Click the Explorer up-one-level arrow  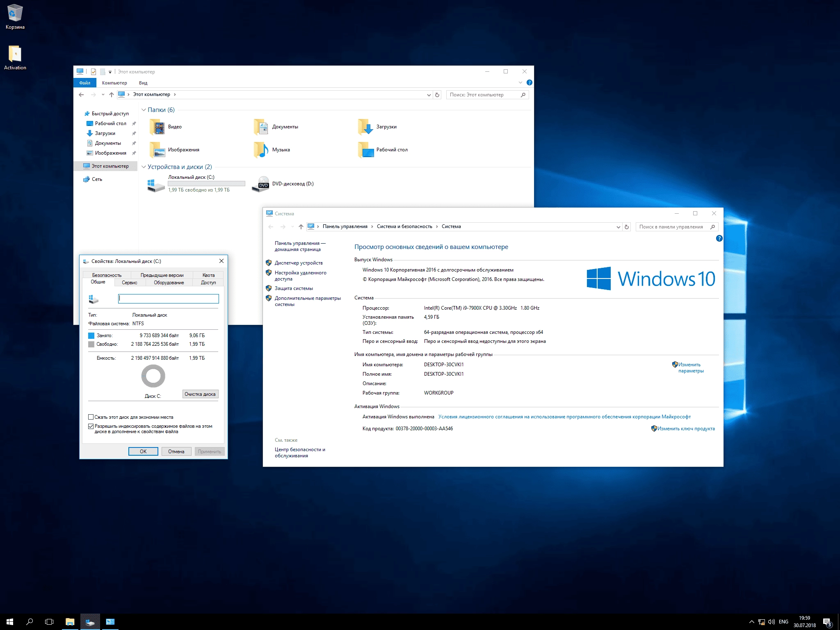tap(111, 95)
